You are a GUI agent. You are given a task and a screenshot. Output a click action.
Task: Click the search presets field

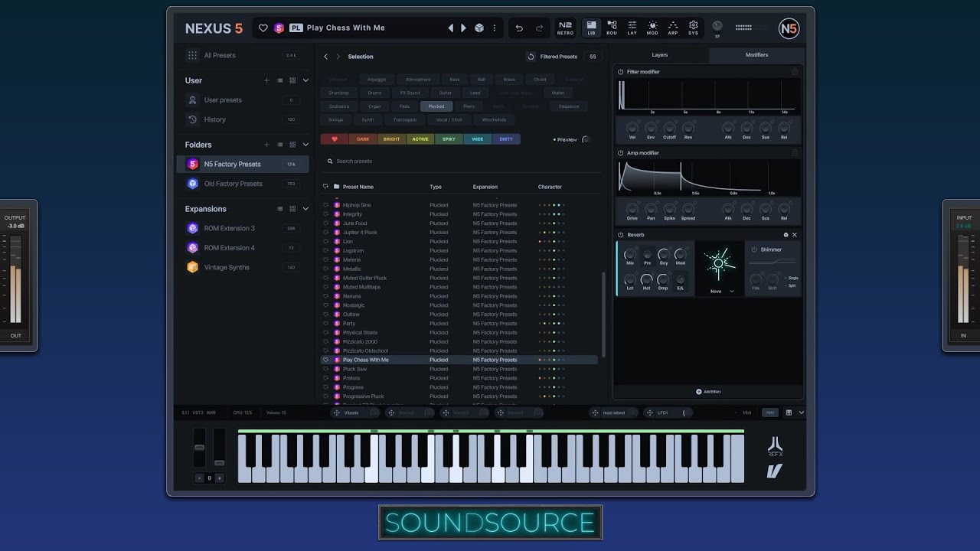[x=459, y=161]
